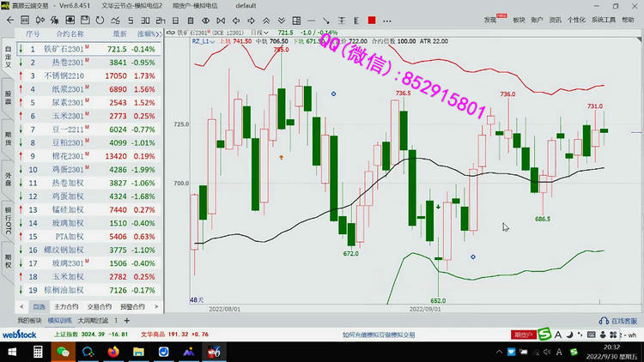This screenshot has height=362, width=644.
Task: Open the Windows Start menu
Action: (13, 351)
